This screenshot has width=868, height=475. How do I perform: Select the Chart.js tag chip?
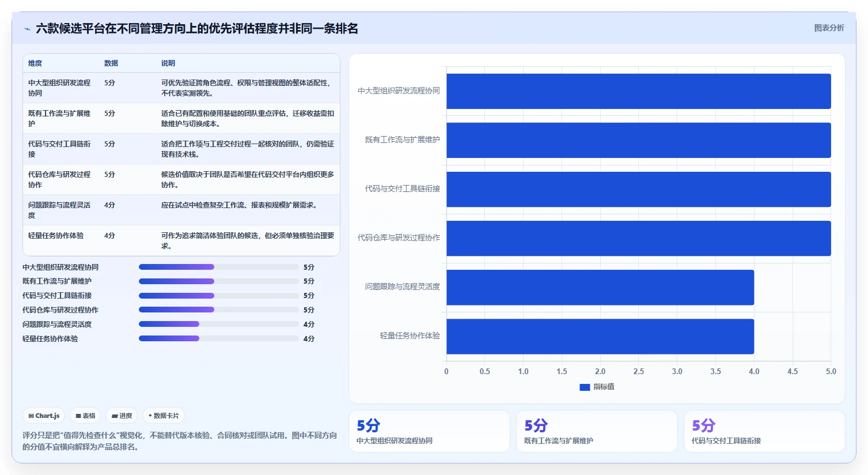point(44,416)
